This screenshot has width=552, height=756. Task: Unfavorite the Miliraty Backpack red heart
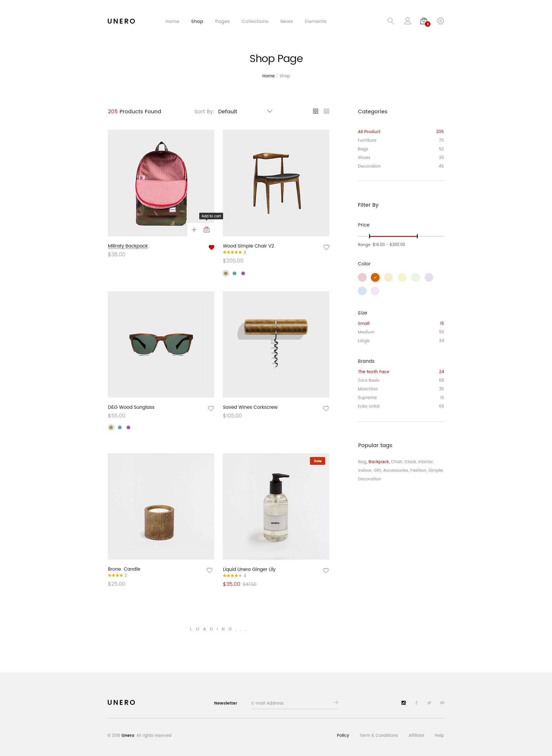pos(211,247)
